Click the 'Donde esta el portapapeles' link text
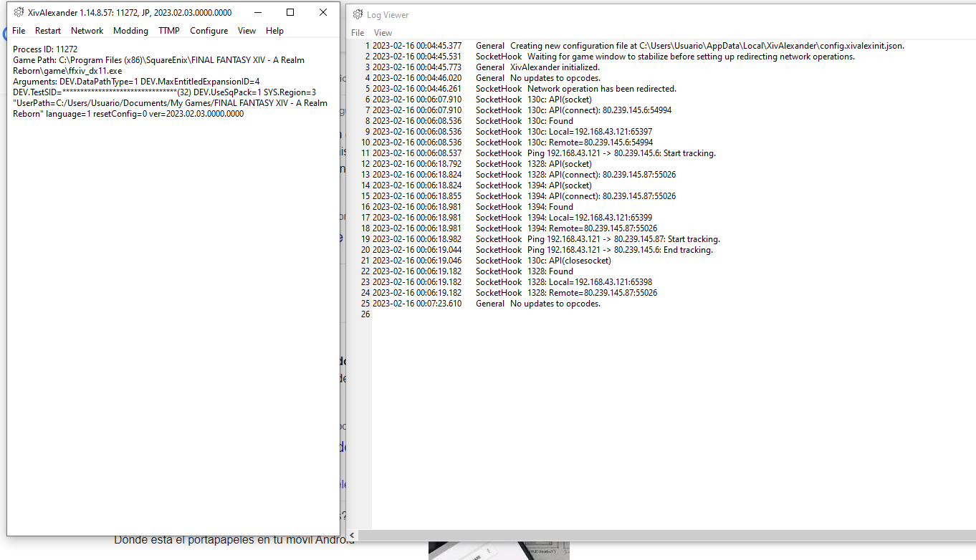Screen dimensions: 976x560 click(231, 539)
